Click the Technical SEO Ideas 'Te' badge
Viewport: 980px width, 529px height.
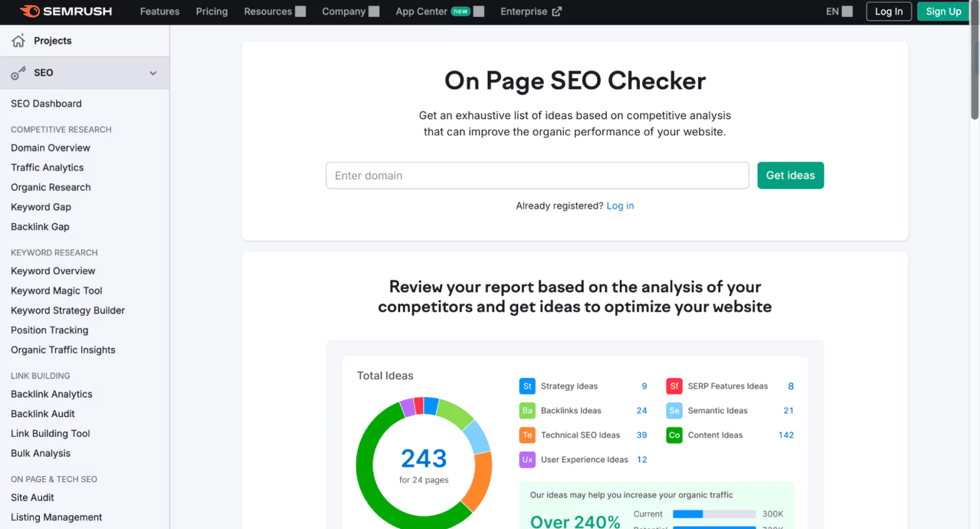click(x=527, y=435)
